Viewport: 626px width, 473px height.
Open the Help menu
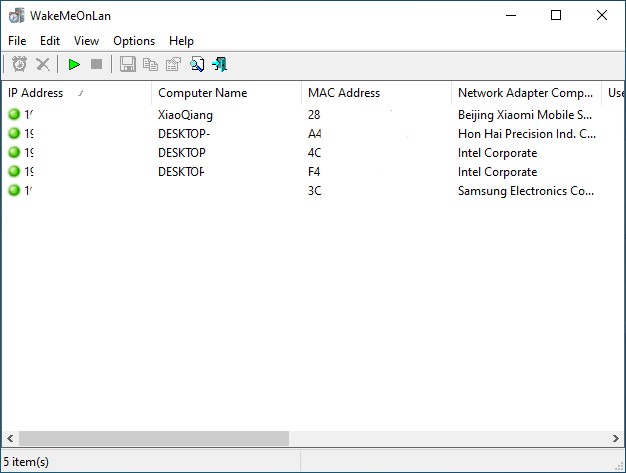(x=181, y=41)
